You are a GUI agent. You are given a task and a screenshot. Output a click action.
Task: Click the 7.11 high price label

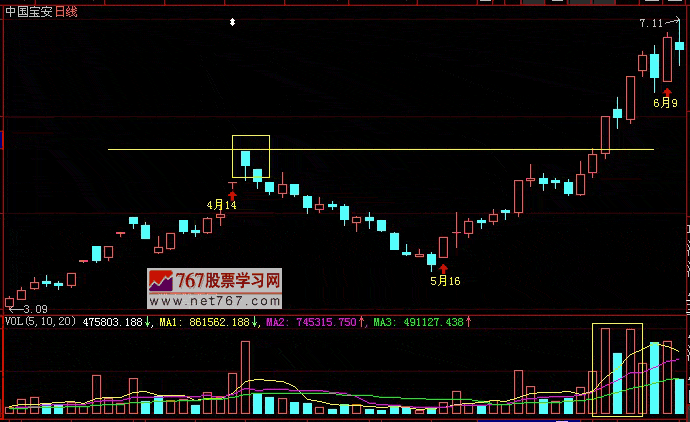651,22
